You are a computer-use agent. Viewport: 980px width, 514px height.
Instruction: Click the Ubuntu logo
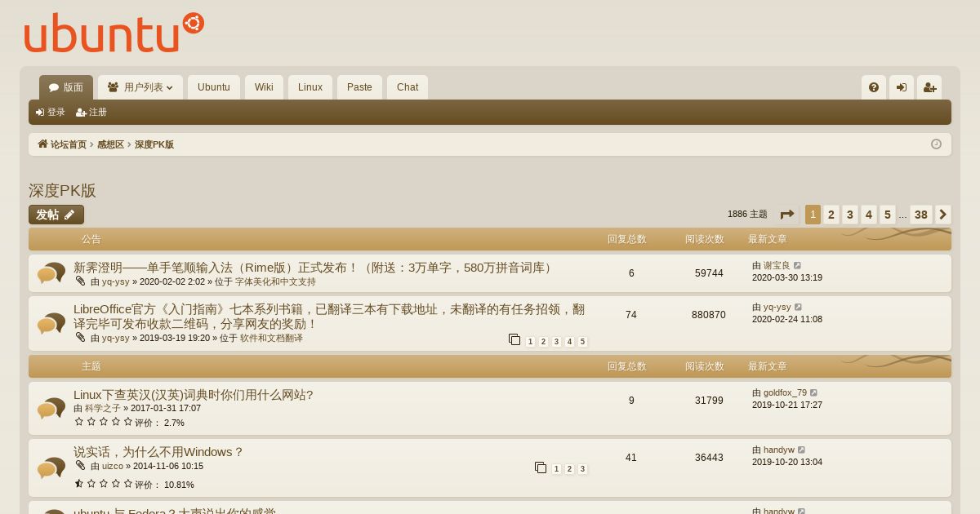114,33
